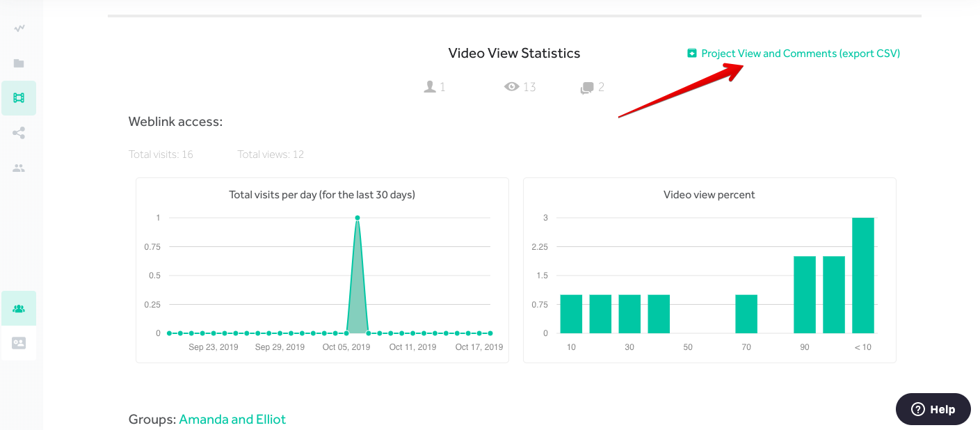Open the Amanda and Elliot group link
Screen dimensions: 980x430
232,419
